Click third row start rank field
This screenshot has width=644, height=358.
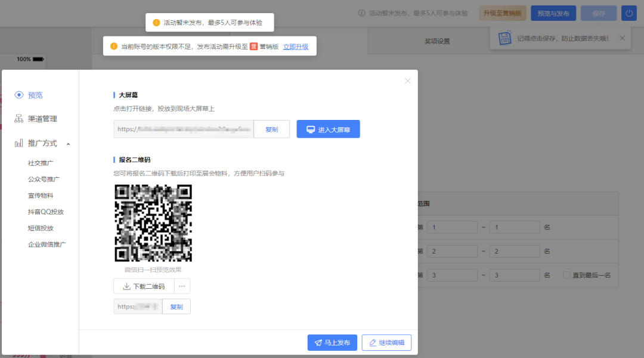(x=452, y=275)
